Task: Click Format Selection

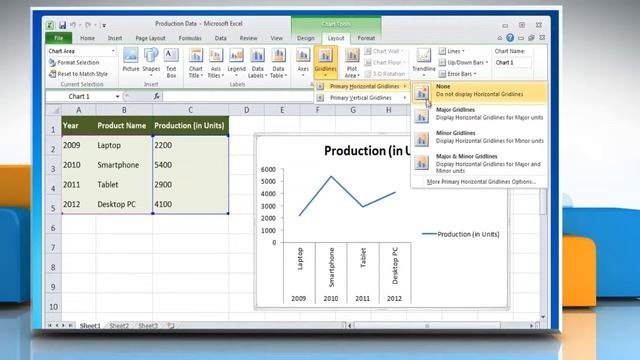Action: click(x=74, y=62)
